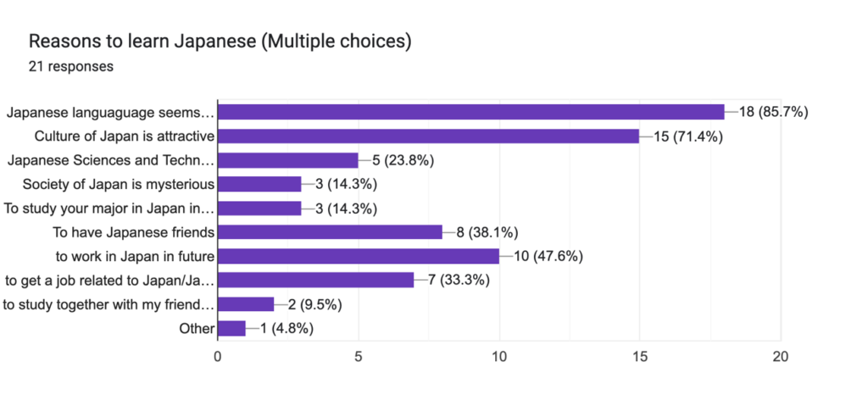Select the bar for "Other"
This screenshot has height=412, width=868.
(x=232, y=328)
